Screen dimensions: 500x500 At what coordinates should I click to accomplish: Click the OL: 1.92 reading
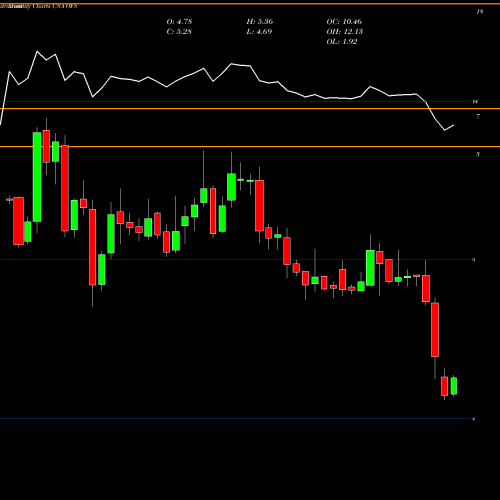pyautogui.click(x=342, y=42)
